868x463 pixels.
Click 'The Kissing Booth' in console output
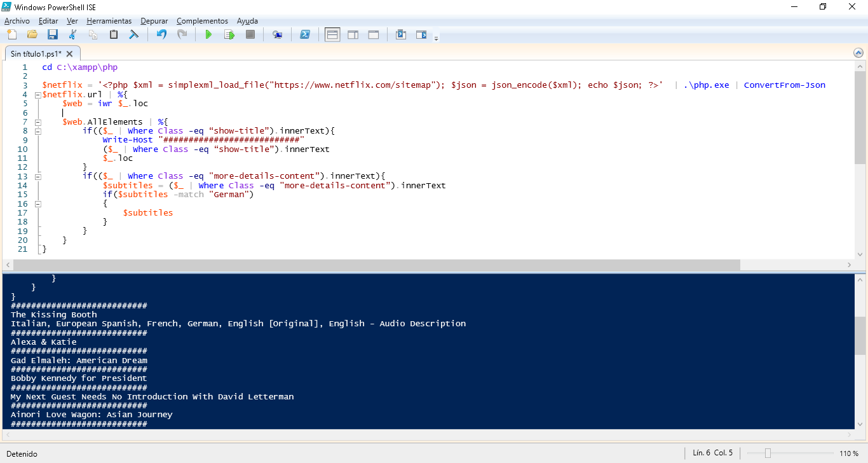[x=54, y=315]
